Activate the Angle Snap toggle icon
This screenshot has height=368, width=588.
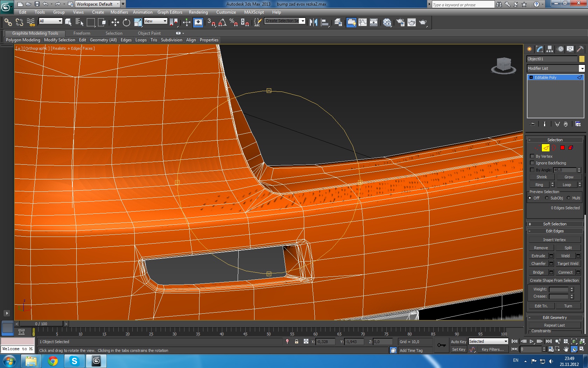222,22
